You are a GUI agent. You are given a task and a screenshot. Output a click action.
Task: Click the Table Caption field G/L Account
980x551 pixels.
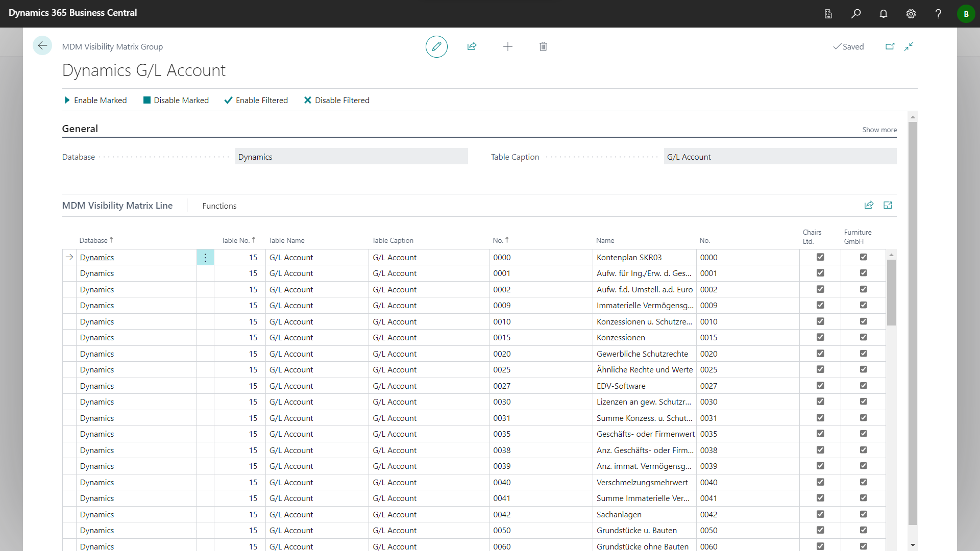tap(780, 157)
